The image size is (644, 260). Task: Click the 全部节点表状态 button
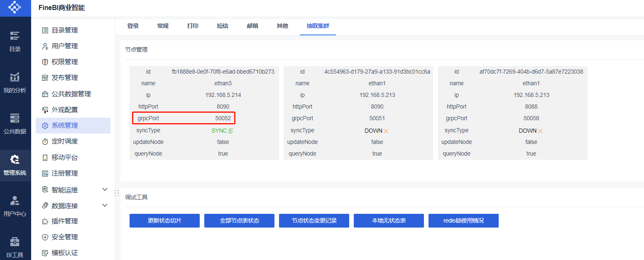pos(239,220)
